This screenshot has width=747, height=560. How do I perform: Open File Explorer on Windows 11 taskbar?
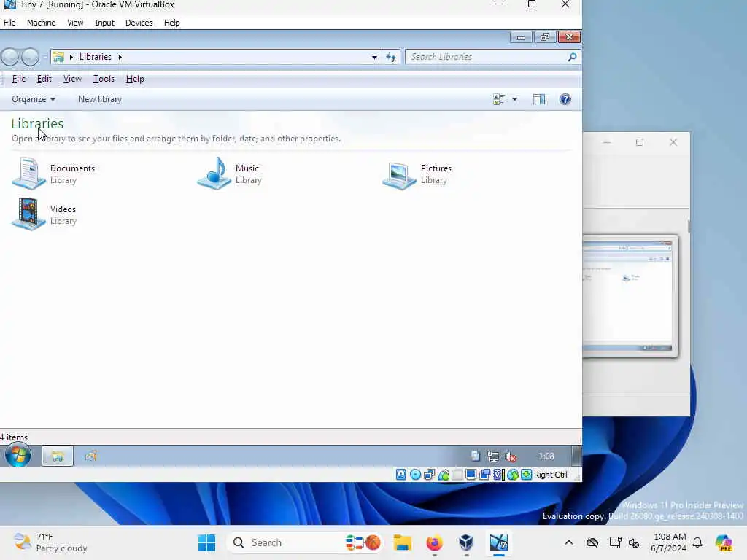(403, 542)
